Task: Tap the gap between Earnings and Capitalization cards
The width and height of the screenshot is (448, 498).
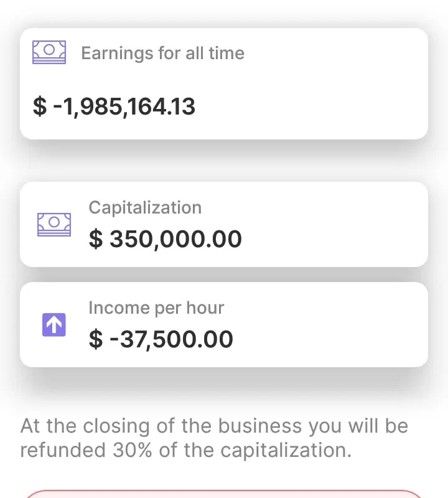Action: tap(224, 161)
